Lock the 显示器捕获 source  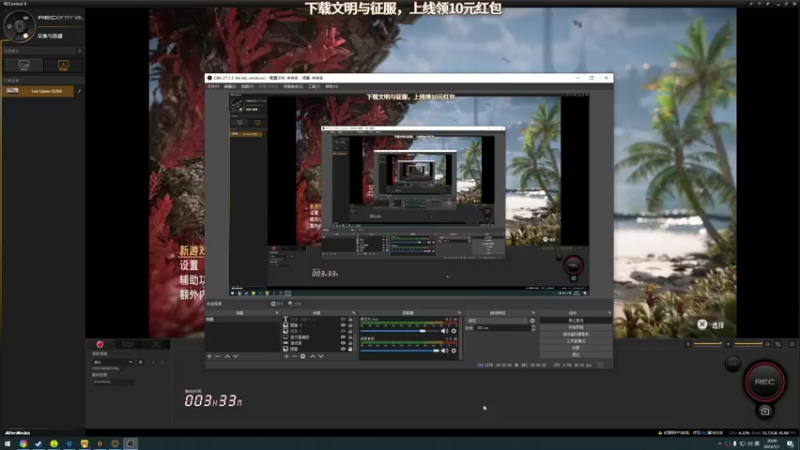[350, 337]
